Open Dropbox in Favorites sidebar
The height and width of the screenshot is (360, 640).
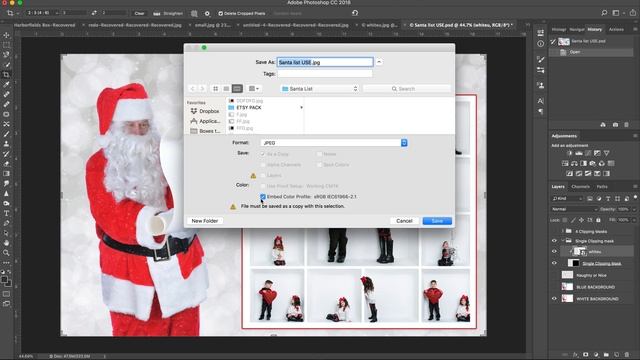pyautogui.click(x=204, y=111)
